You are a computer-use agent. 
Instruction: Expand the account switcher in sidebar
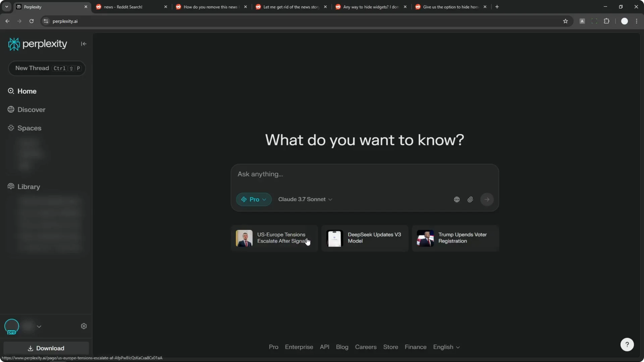pos(39,326)
